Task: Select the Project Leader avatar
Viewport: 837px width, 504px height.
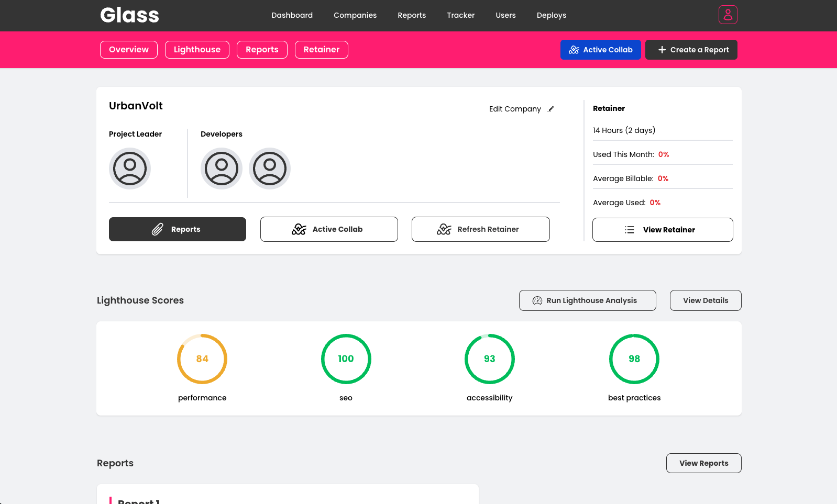Action: point(129,169)
